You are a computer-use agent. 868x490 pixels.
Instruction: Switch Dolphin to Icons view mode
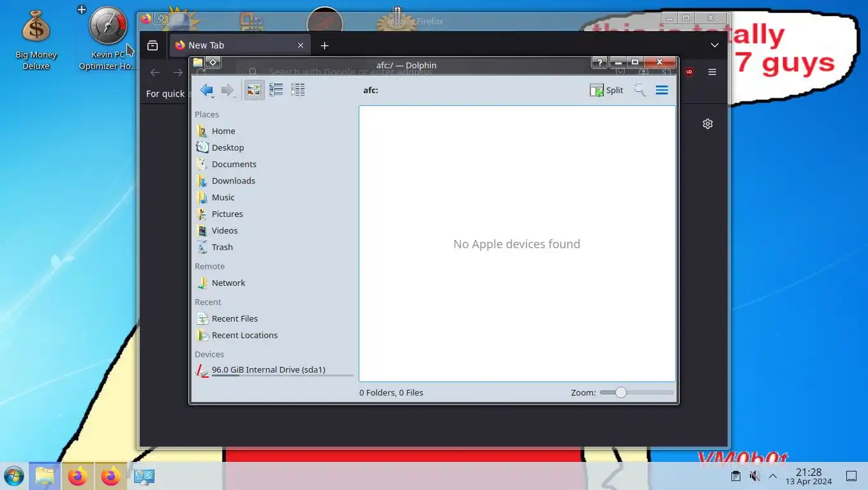(254, 90)
